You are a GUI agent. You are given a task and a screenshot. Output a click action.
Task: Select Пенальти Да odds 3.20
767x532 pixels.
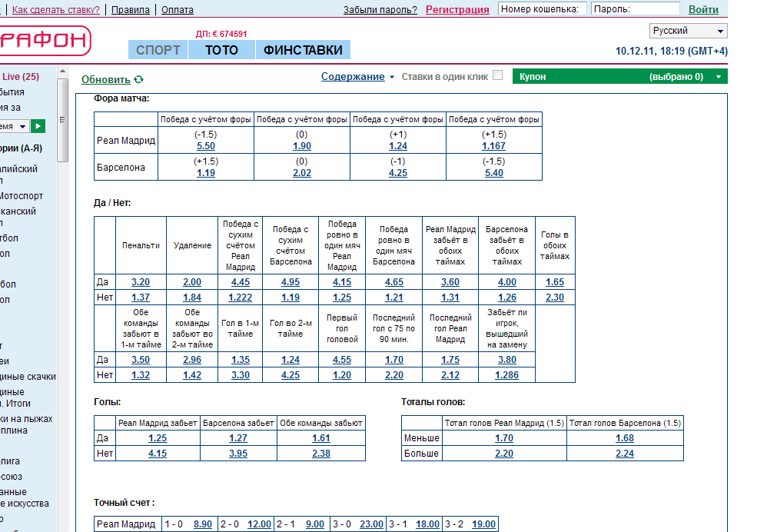click(x=141, y=282)
